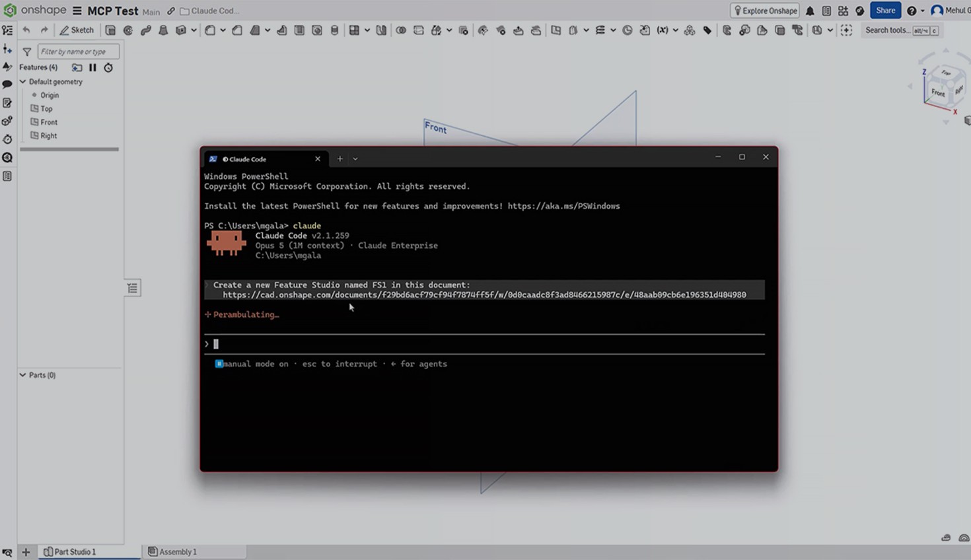Select the Front plane in the feature list
Viewport: 971px width, 560px height.
[49, 122]
